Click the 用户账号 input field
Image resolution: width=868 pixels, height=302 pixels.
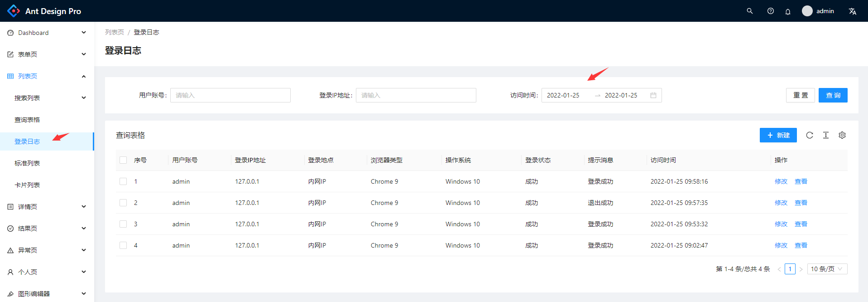(230, 95)
